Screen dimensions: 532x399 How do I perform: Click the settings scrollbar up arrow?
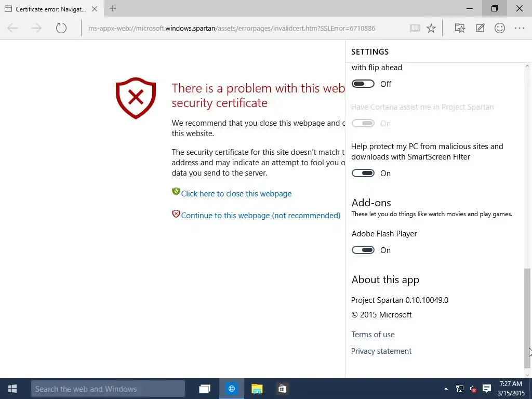click(527, 66)
